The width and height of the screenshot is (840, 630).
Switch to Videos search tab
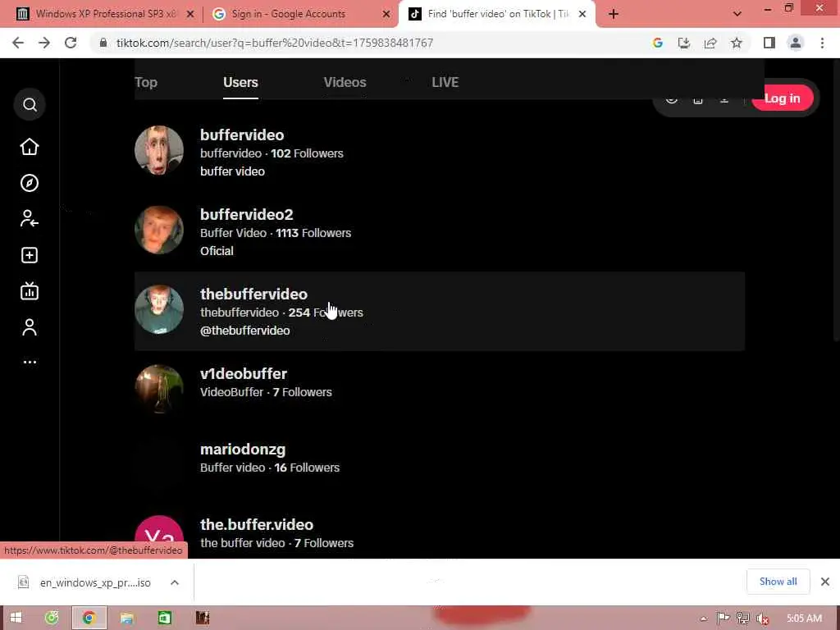click(x=345, y=83)
